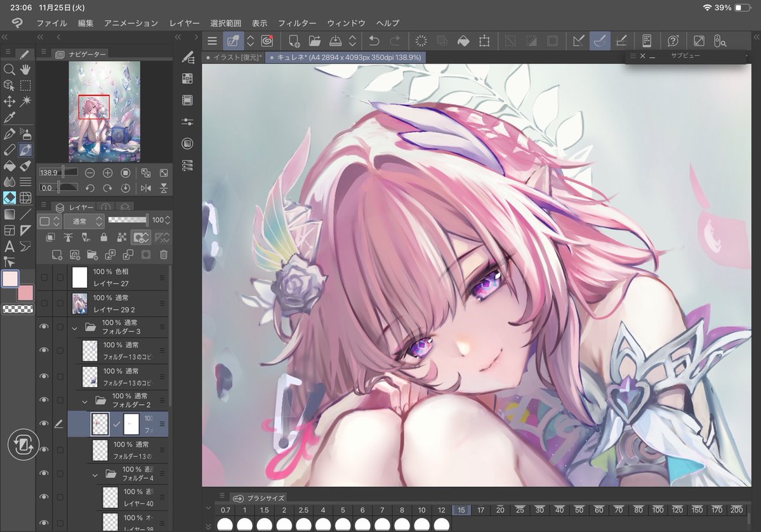Select the Airbrush tool
Image resolution: width=761 pixels, height=532 pixels.
[x=25, y=133]
